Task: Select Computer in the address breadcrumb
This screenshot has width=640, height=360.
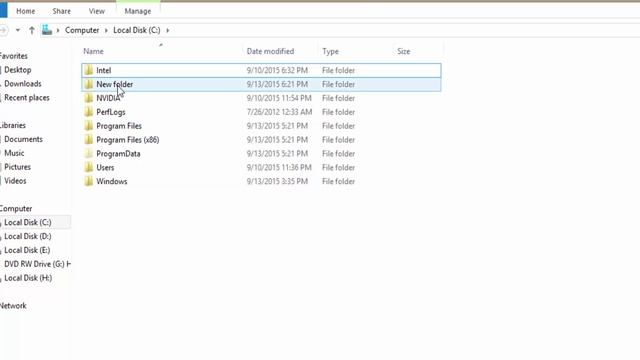Action: (82, 30)
